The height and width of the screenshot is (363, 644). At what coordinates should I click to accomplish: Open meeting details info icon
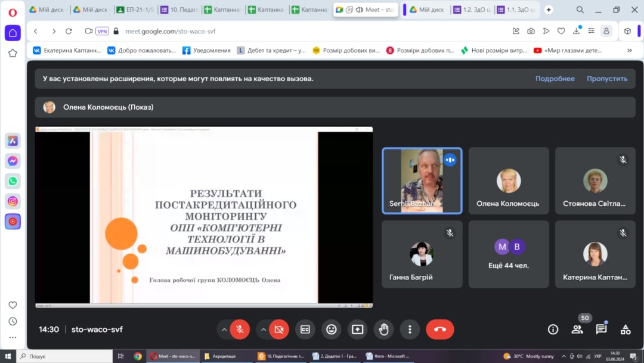tap(553, 330)
